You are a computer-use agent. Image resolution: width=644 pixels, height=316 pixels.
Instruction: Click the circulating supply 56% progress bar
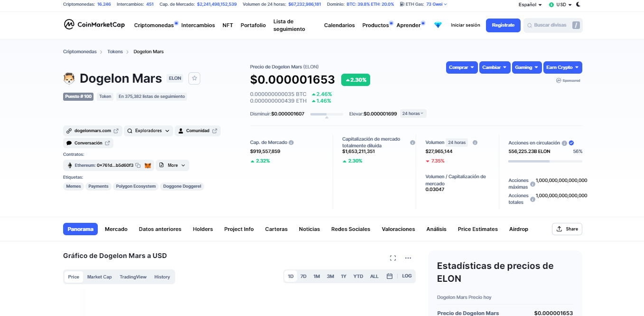pyautogui.click(x=545, y=162)
